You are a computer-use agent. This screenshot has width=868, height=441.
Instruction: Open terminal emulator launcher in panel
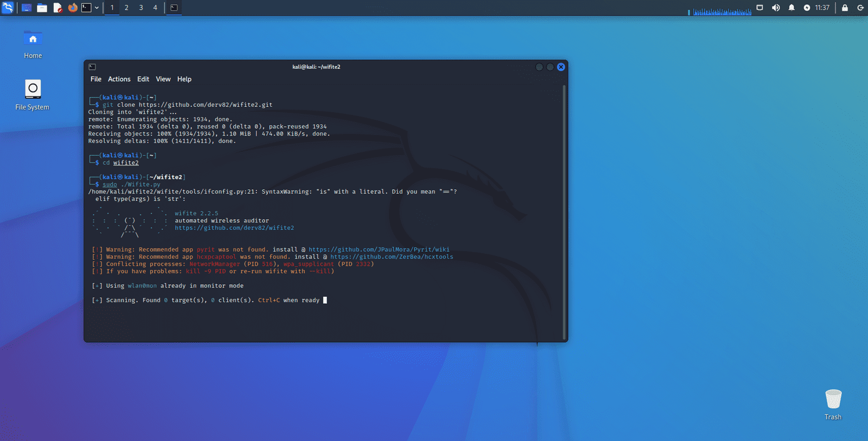coord(86,8)
